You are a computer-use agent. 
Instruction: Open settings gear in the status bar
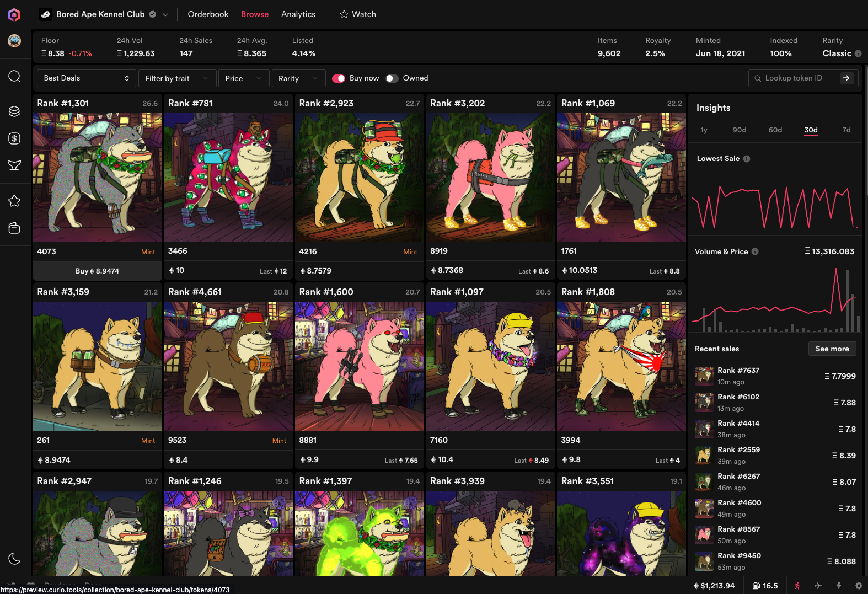(x=859, y=586)
